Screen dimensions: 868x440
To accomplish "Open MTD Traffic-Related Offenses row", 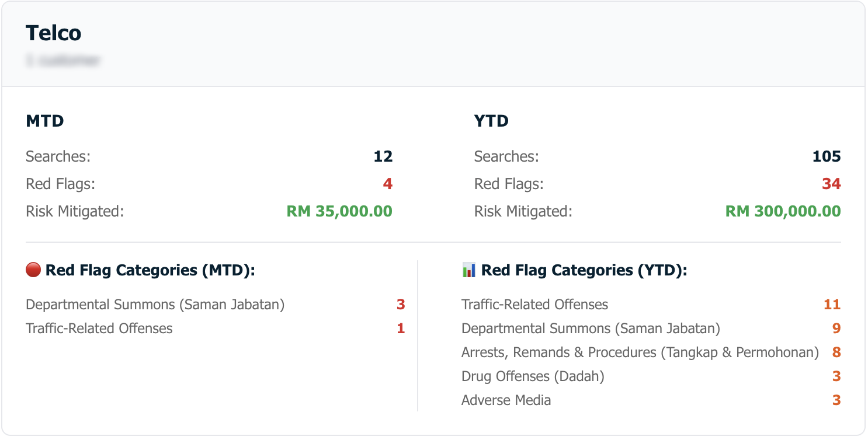I will [x=216, y=329].
